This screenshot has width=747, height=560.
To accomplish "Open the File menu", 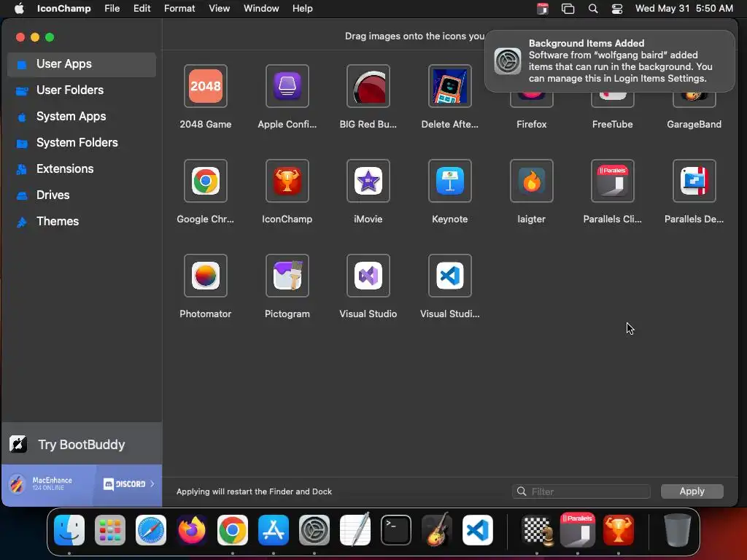I will coord(112,9).
